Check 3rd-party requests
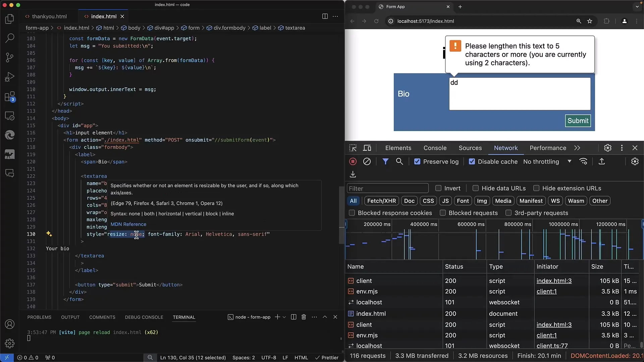644x362 pixels. click(508, 213)
